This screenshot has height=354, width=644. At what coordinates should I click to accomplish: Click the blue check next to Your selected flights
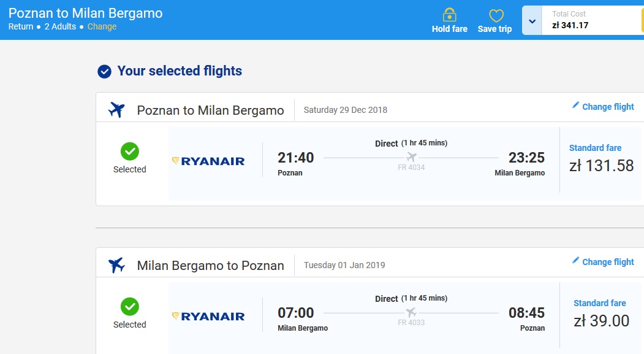(104, 72)
